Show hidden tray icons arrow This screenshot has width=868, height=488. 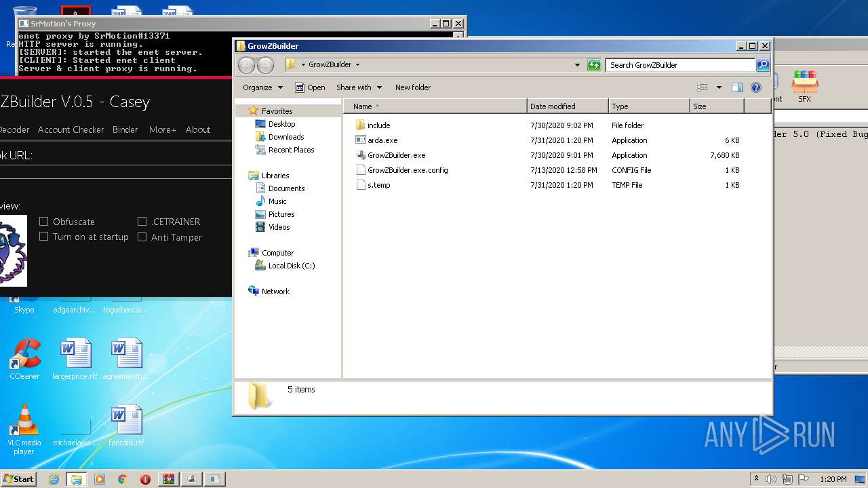click(756, 479)
